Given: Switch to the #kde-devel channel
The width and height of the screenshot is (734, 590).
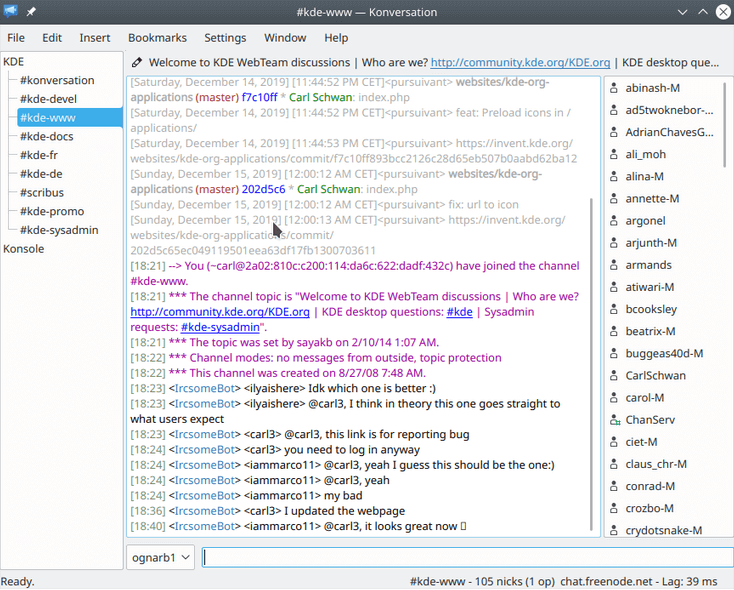Looking at the screenshot, I should click(x=49, y=99).
